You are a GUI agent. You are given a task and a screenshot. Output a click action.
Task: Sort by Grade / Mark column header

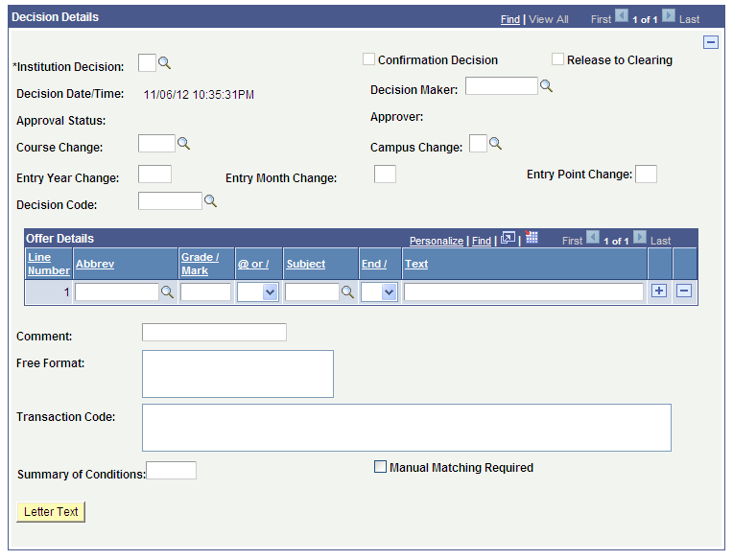tap(201, 264)
